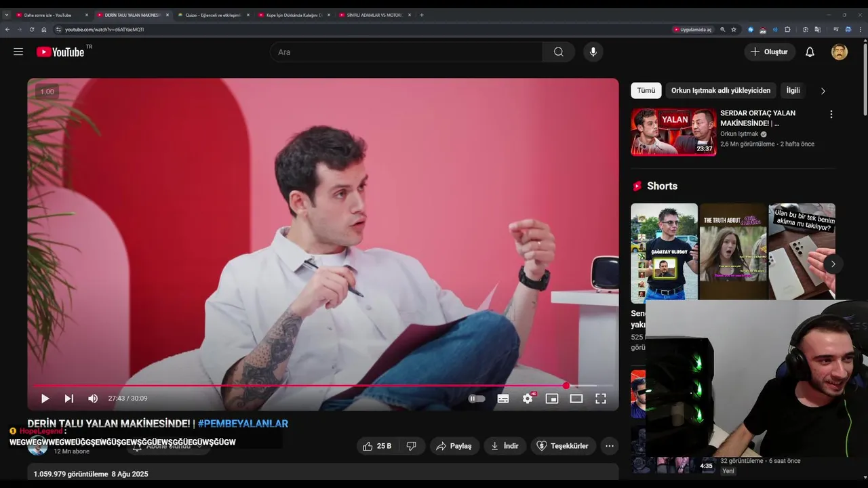Switch to theater mode
868x488 pixels.
(576, 399)
